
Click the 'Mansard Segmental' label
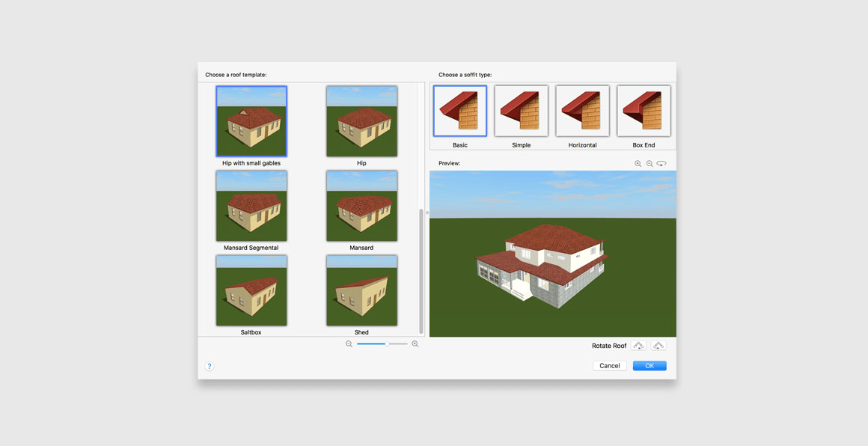click(x=251, y=248)
